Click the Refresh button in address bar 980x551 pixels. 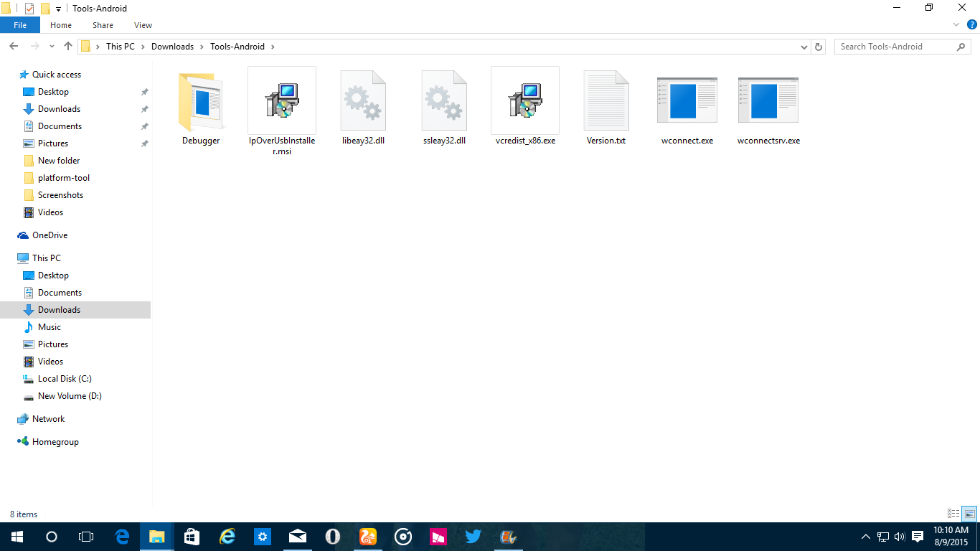click(x=819, y=47)
